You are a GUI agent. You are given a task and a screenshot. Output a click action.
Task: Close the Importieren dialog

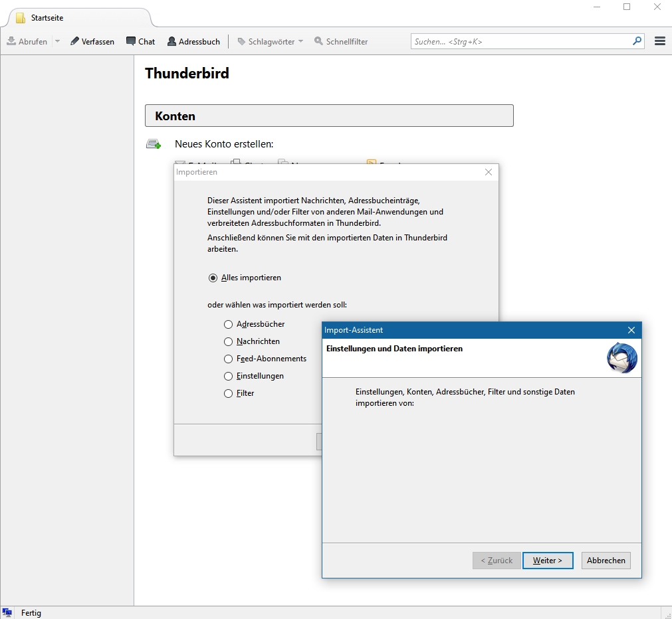488,172
